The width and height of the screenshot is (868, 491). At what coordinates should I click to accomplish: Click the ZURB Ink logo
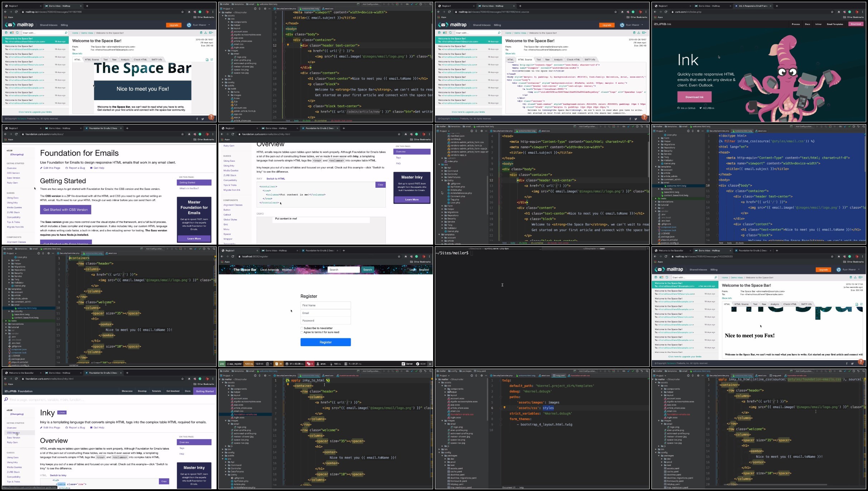click(662, 24)
